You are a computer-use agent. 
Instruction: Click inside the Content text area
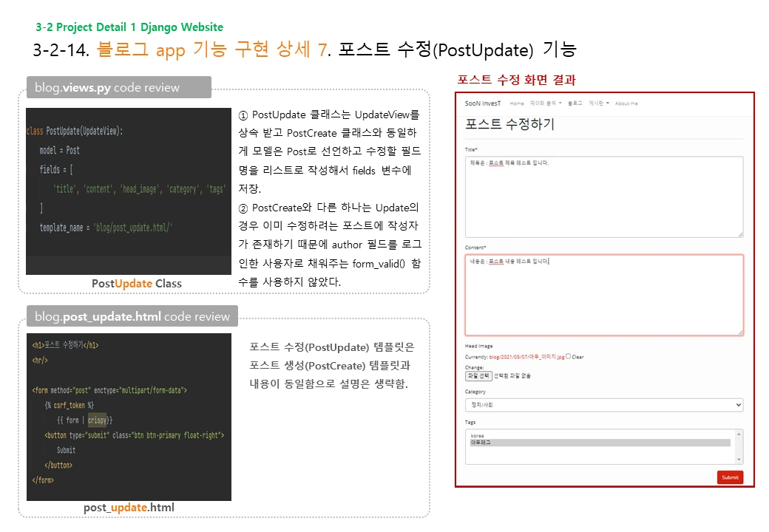click(x=603, y=295)
